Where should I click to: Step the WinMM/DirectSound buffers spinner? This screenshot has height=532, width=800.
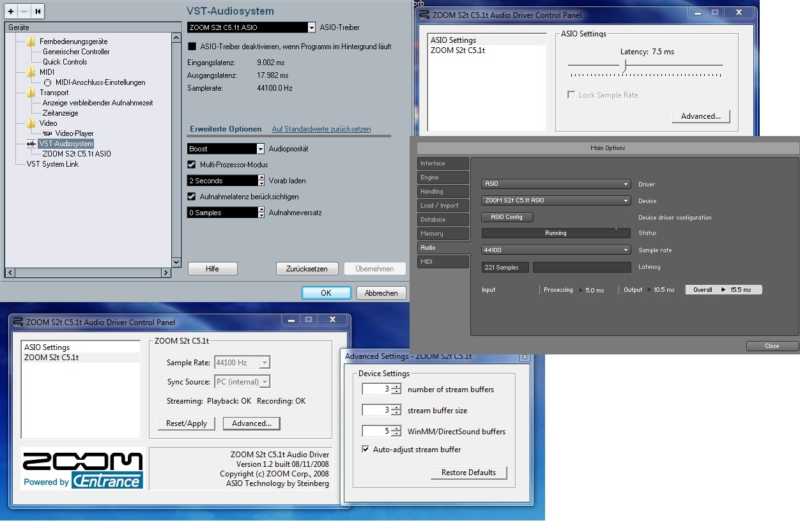coord(396,432)
